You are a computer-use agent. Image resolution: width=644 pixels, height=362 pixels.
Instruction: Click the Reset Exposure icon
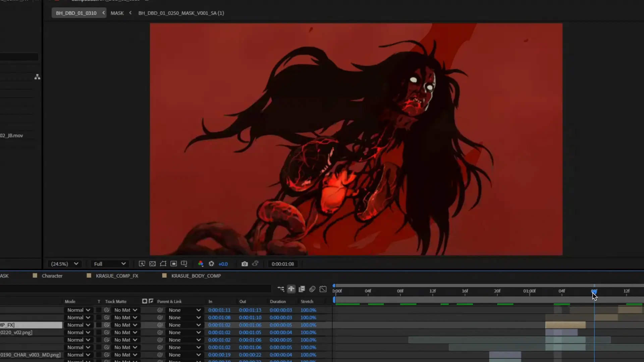(211, 264)
